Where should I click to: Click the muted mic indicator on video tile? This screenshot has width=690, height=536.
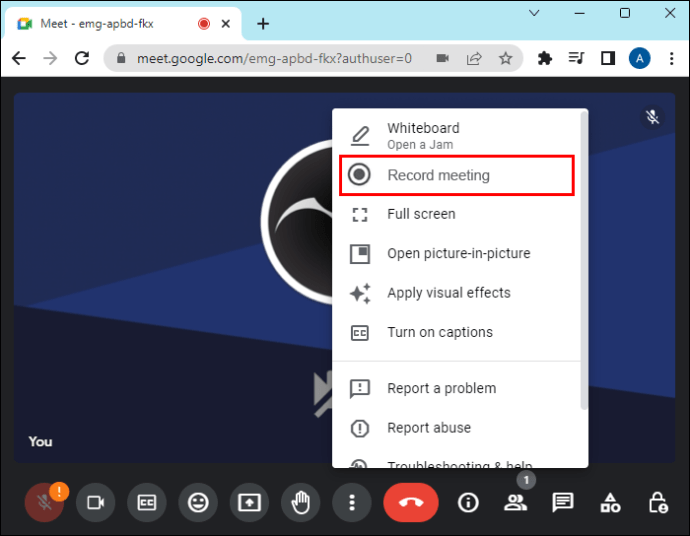point(652,117)
